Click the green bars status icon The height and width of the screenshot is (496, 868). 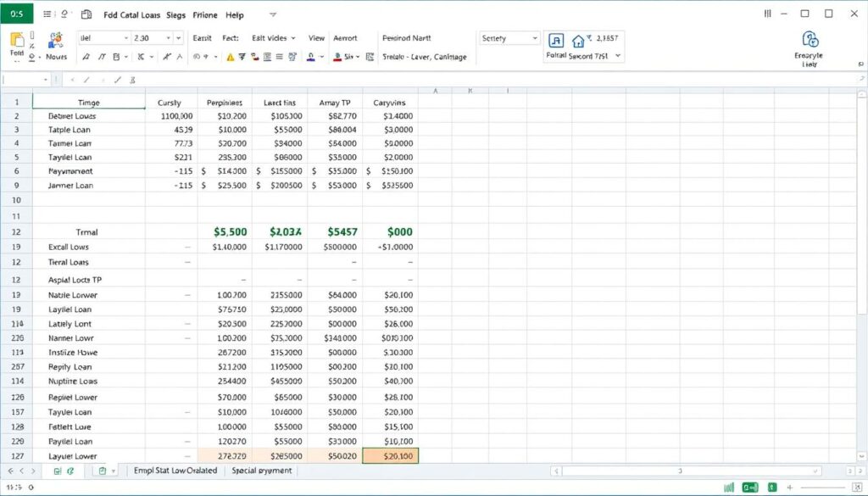pyautogui.click(x=729, y=488)
